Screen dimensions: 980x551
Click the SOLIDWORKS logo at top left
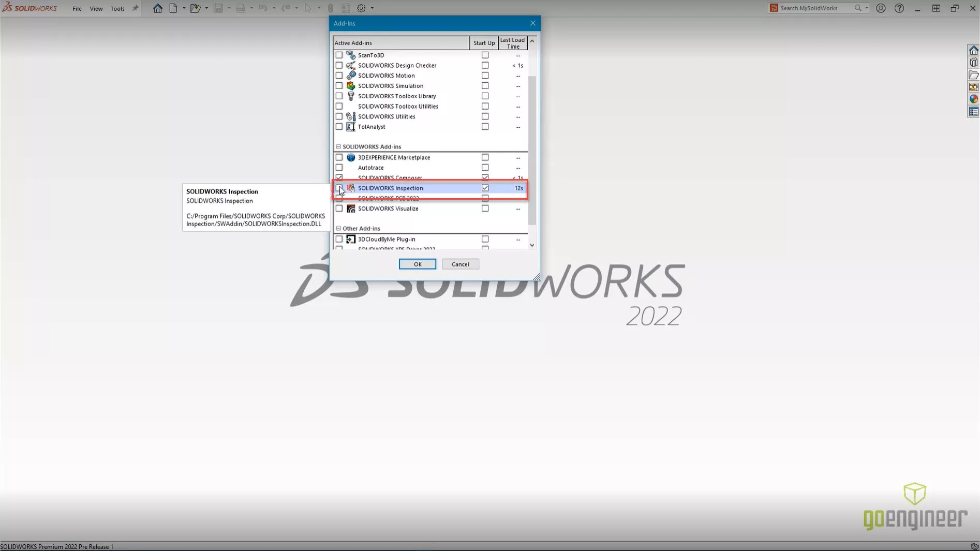pyautogui.click(x=29, y=8)
